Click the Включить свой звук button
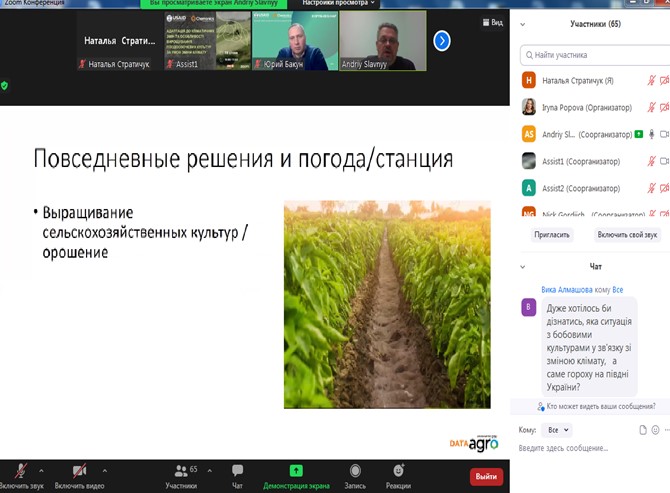 click(x=627, y=234)
